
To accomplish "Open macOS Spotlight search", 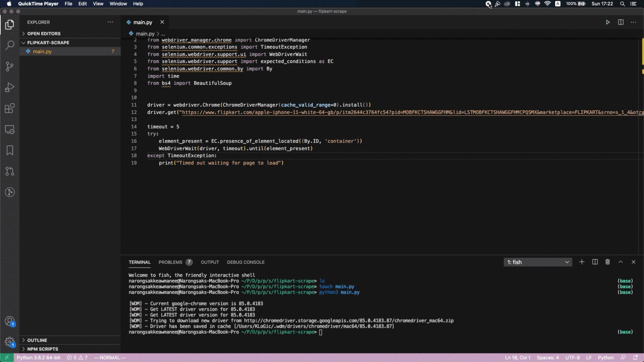I will (622, 4).
